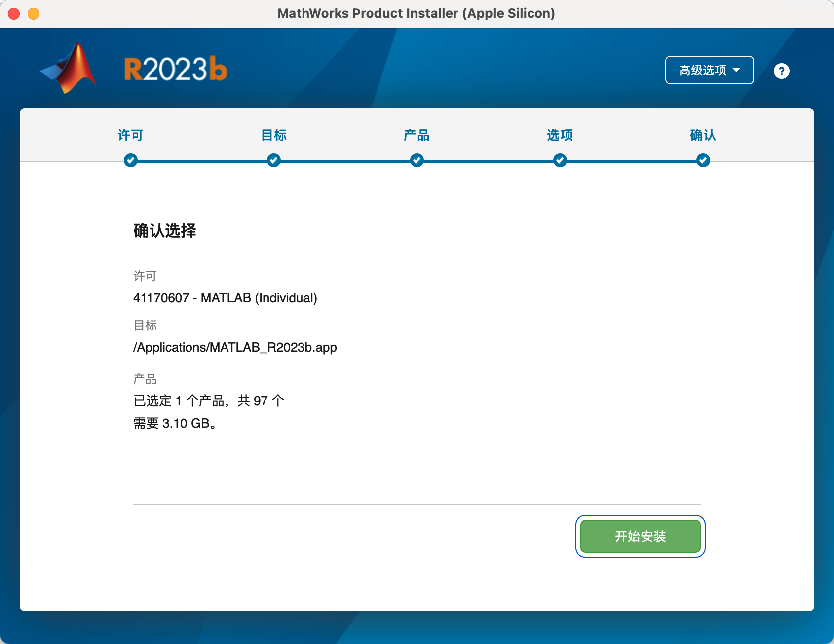Click the MATLAB logo icon
Viewport: 834px width, 644px height.
pyautogui.click(x=68, y=68)
